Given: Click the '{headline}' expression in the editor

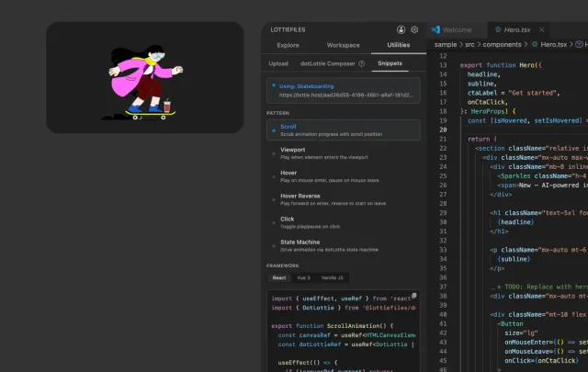Looking at the screenshot, I should pos(515,222).
